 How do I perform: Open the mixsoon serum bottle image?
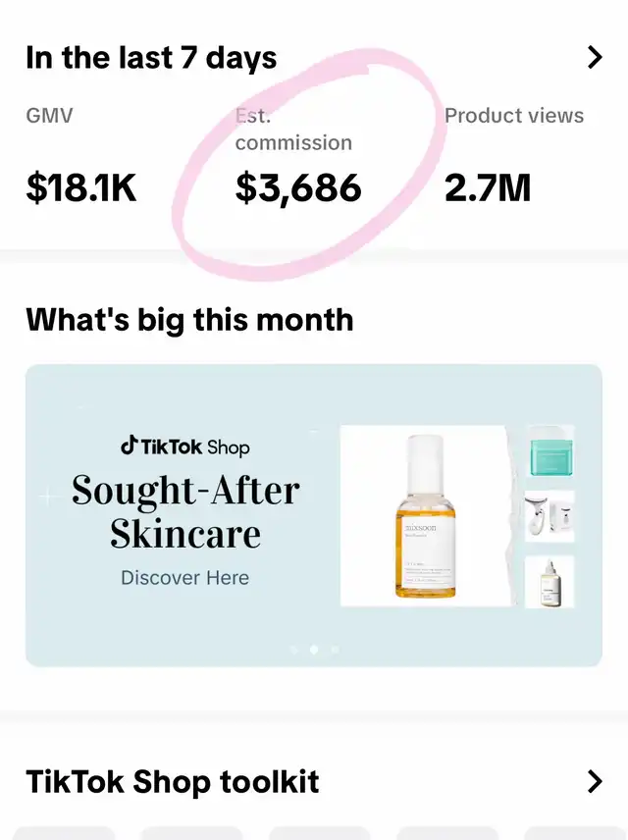[x=426, y=516]
